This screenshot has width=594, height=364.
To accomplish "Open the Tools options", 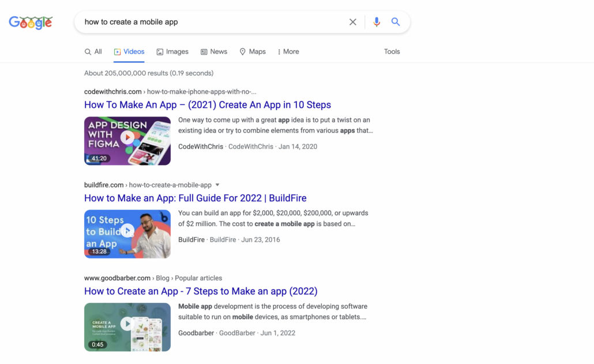I will [x=392, y=52].
